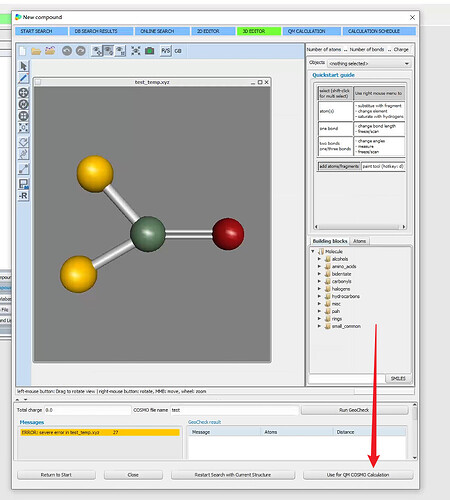450x500 pixels.
Task: Select the arrow pointer tool
Action: pos(23,66)
